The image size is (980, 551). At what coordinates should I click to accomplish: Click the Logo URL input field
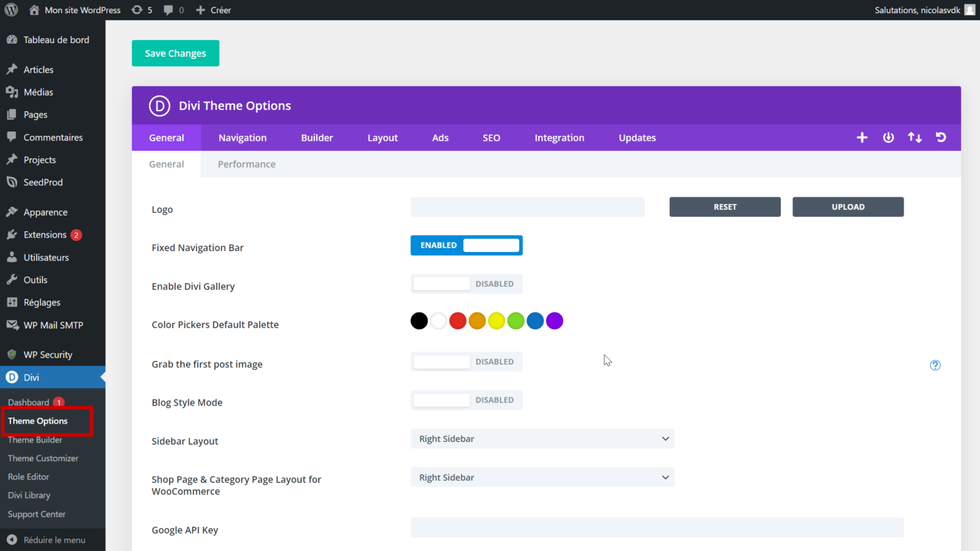528,207
